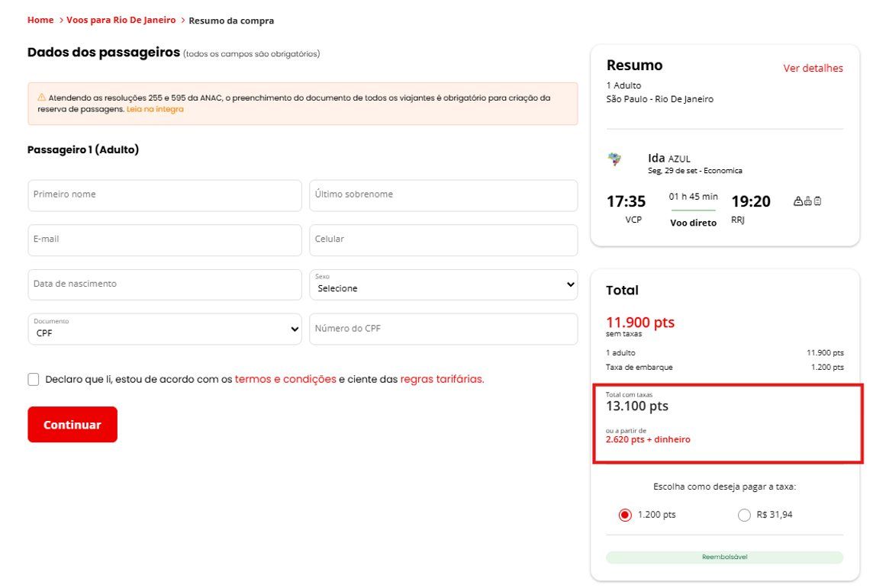Open the termos e condições link
Viewport: 873px width, 588px height.
285,379
